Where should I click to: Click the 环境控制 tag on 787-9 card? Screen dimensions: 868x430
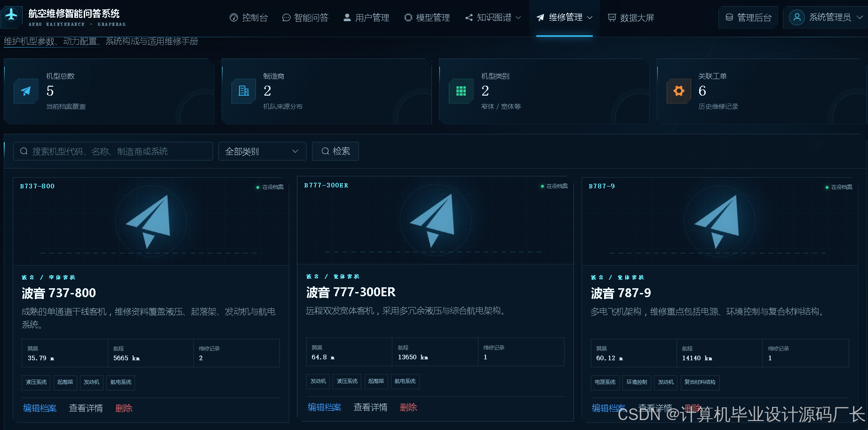(x=637, y=382)
